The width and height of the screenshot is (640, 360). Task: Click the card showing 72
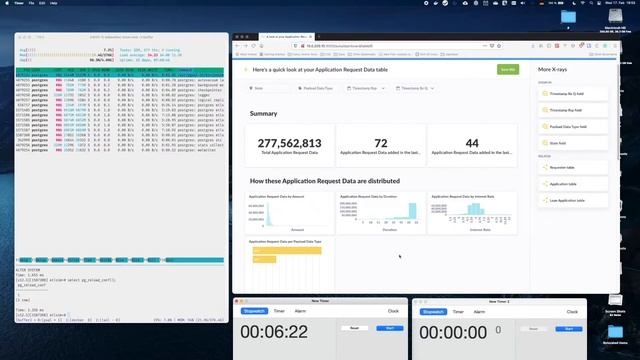pos(381,146)
